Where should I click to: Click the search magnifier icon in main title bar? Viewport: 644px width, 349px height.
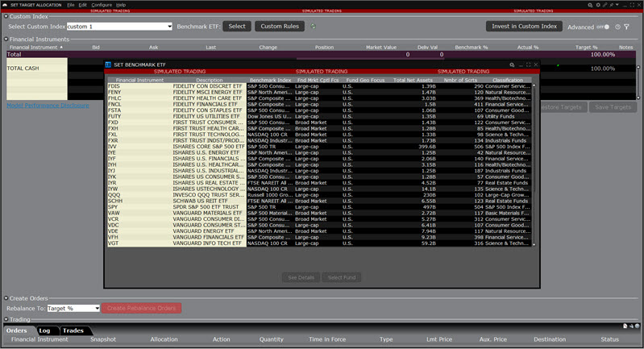tap(590, 5)
